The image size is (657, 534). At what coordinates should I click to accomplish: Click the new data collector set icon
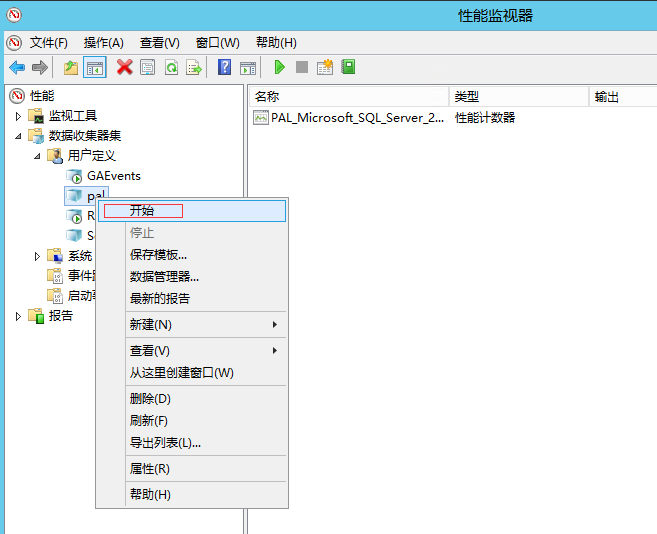(x=325, y=67)
